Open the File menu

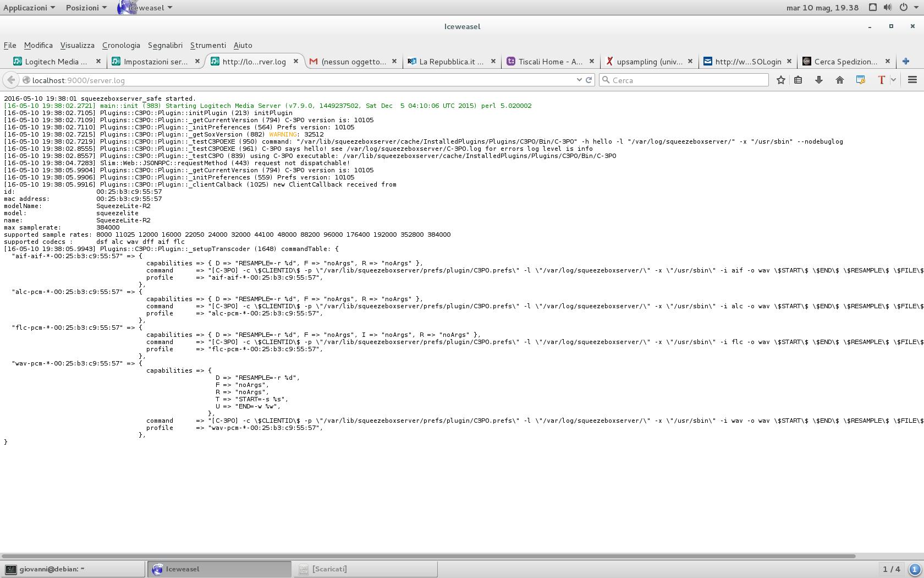(10, 45)
